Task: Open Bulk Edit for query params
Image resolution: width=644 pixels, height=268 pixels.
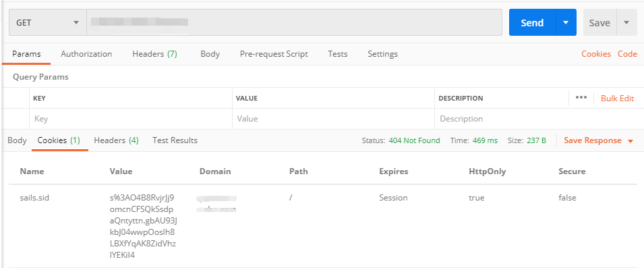Action: tap(617, 99)
